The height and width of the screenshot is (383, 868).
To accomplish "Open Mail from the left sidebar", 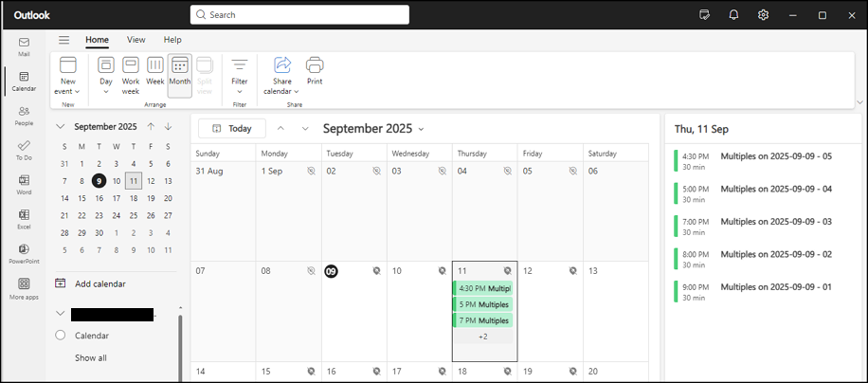I will point(24,46).
